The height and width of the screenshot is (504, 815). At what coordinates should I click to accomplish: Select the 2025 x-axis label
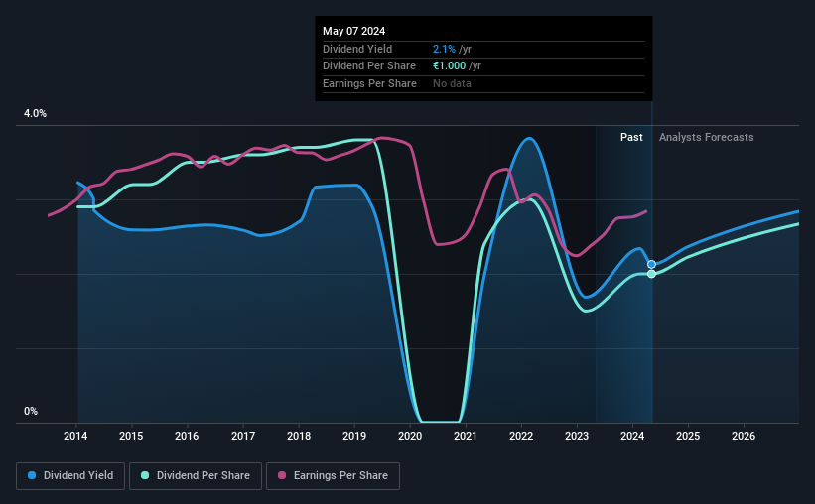click(x=688, y=436)
